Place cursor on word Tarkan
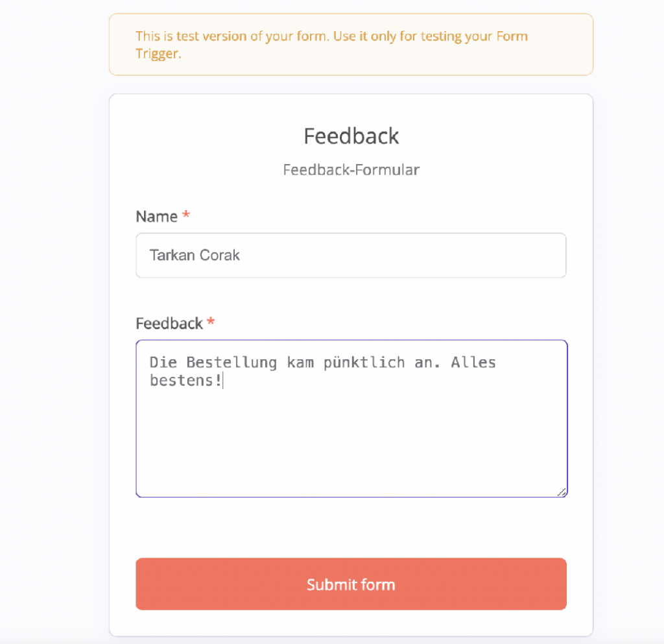Viewport: 664px width, 644px height. (x=169, y=256)
